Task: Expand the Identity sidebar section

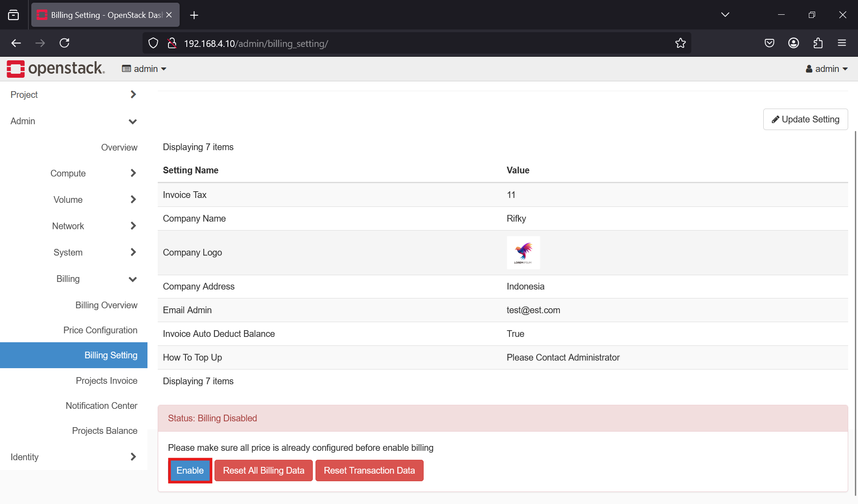Action: (x=74, y=457)
